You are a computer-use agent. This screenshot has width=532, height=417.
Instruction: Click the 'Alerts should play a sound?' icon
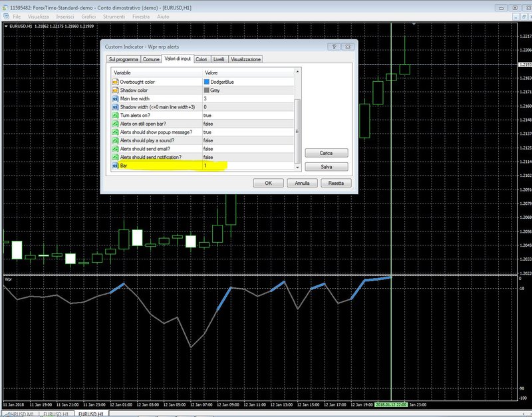[115, 140]
